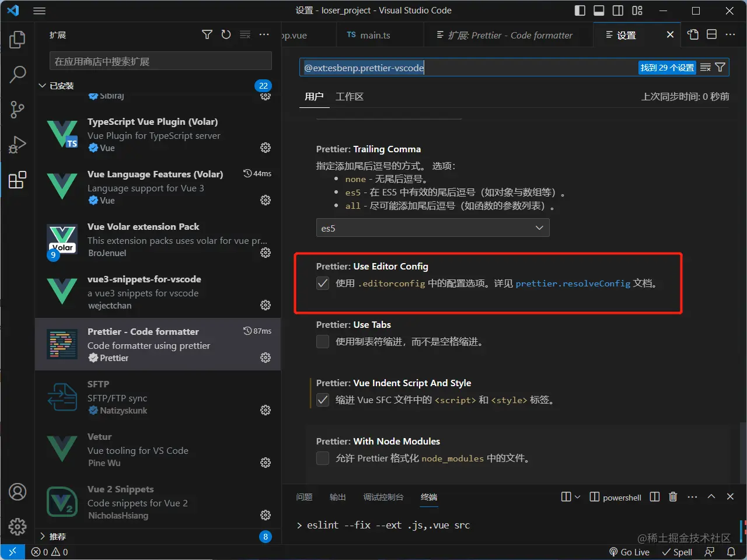Click the Clear Settings Search Results icon

(x=705, y=67)
